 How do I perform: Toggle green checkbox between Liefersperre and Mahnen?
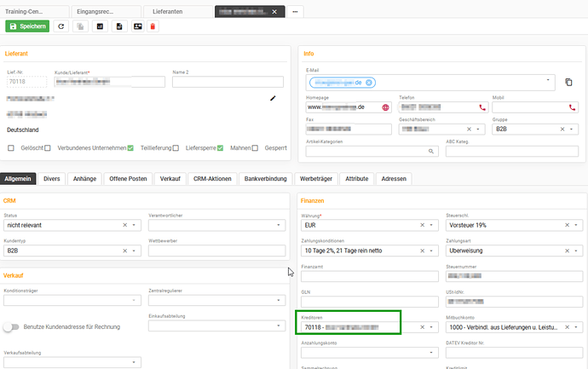click(220, 148)
